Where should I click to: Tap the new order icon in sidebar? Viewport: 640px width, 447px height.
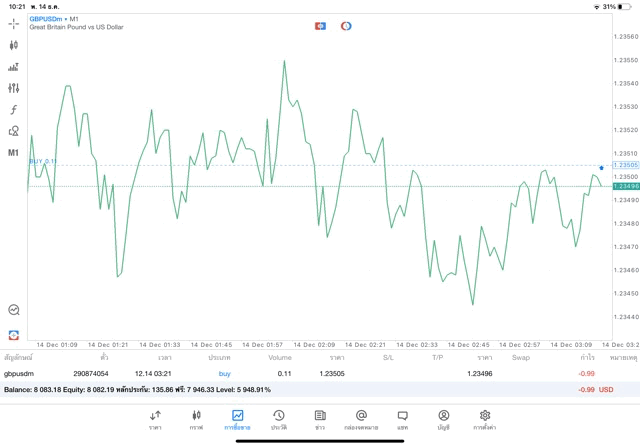point(13,335)
